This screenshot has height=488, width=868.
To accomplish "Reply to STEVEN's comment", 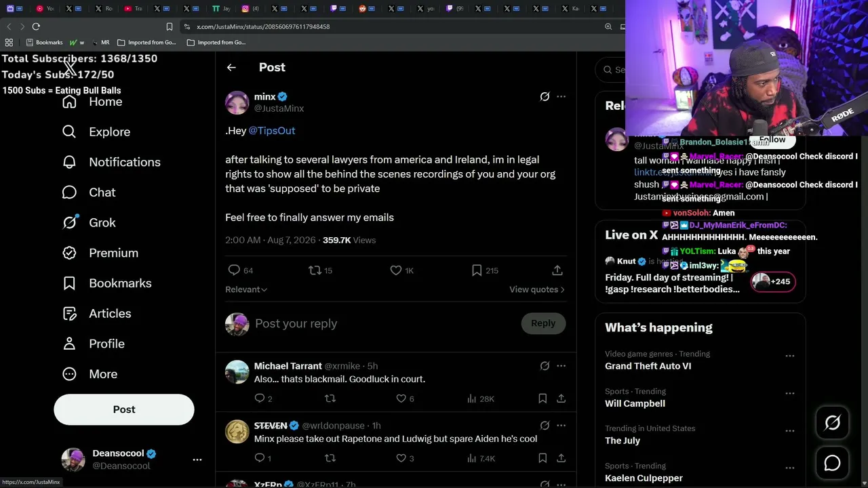I will pyautogui.click(x=259, y=458).
